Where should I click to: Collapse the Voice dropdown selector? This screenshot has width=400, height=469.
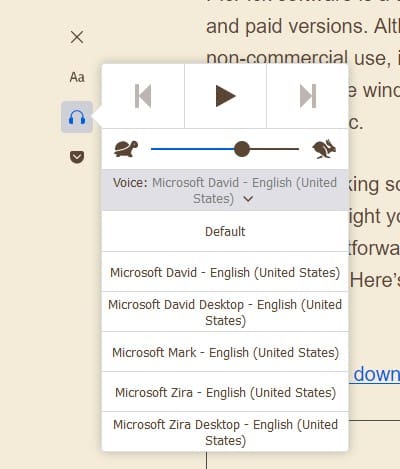(x=225, y=190)
